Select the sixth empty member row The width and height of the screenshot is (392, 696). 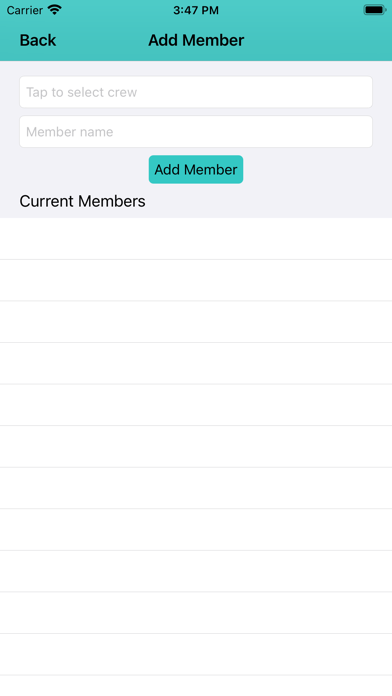pyautogui.click(x=196, y=447)
